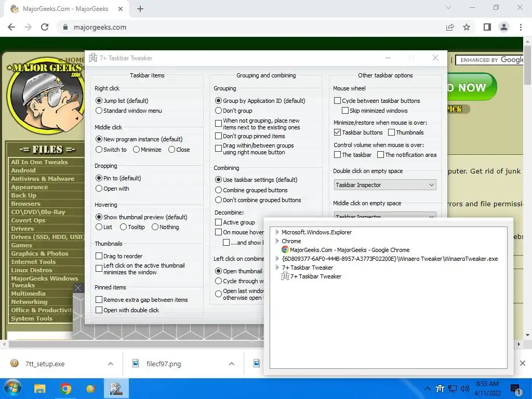Click the 7+ Taskbar Tweaker icon in inspector list

[x=285, y=276]
